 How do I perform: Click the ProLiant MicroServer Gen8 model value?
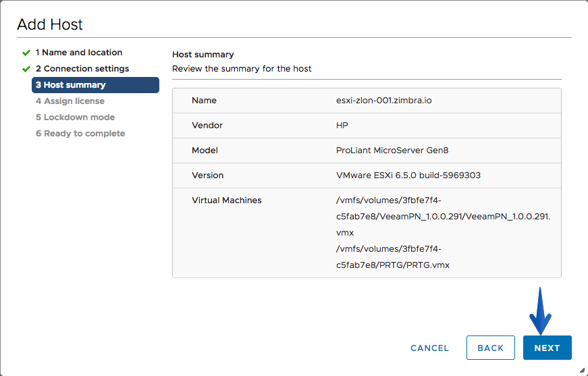pos(392,151)
